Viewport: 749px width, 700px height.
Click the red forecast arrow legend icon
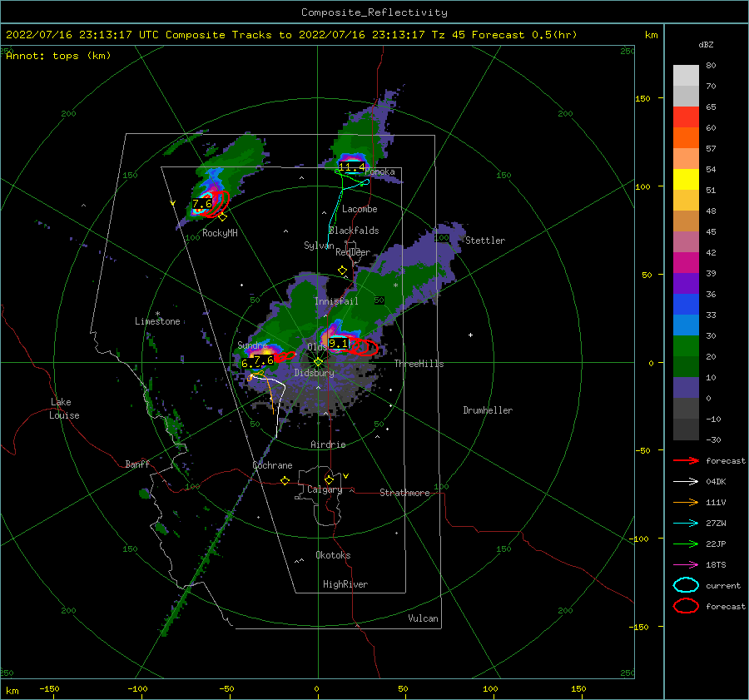pyautogui.click(x=686, y=460)
